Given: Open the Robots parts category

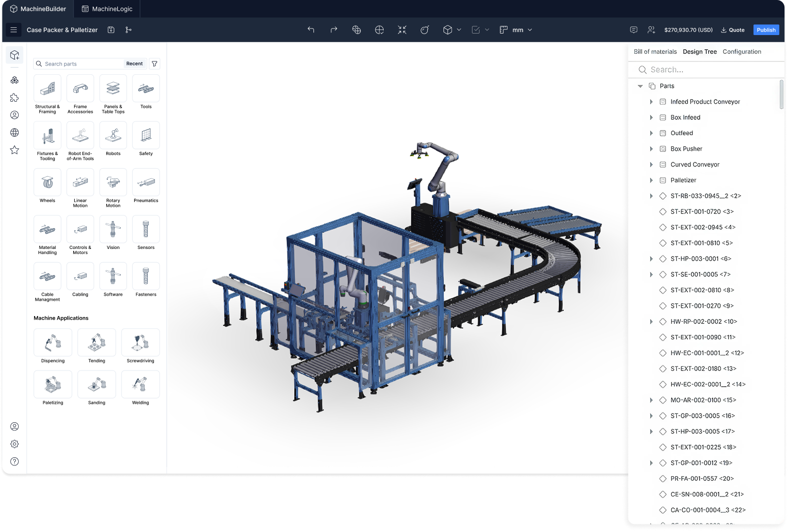Looking at the screenshot, I should (x=113, y=139).
